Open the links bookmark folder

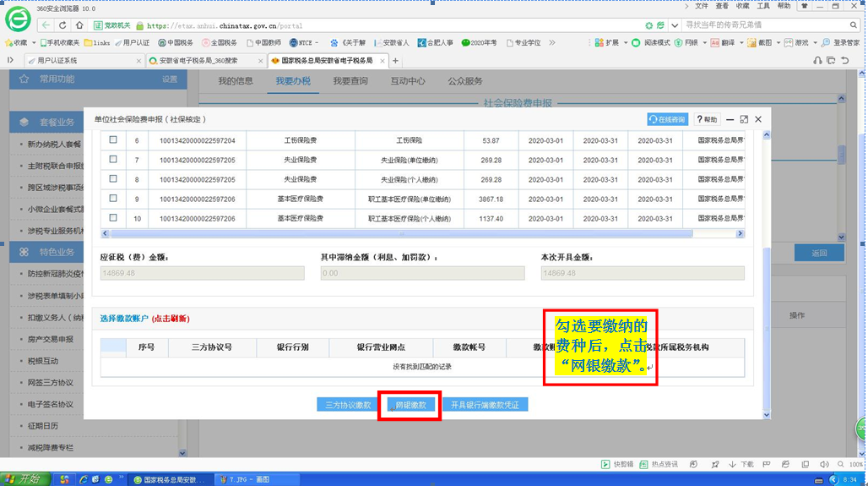point(97,42)
